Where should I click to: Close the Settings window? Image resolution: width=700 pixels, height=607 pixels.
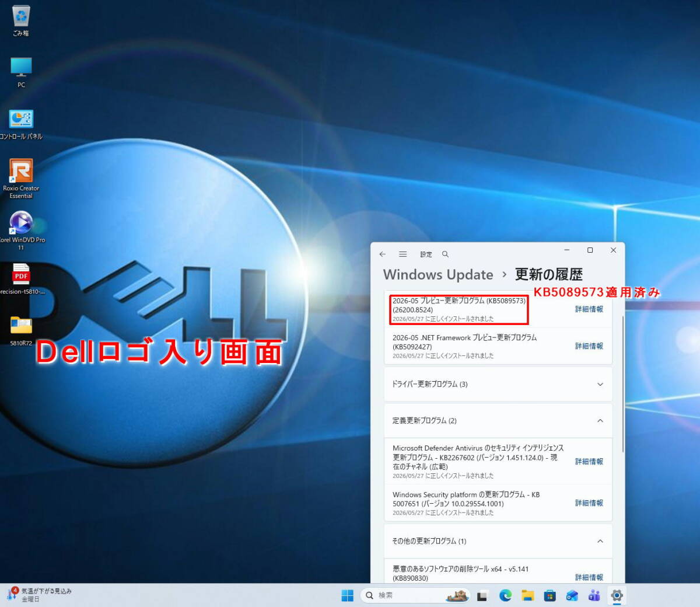tap(613, 250)
